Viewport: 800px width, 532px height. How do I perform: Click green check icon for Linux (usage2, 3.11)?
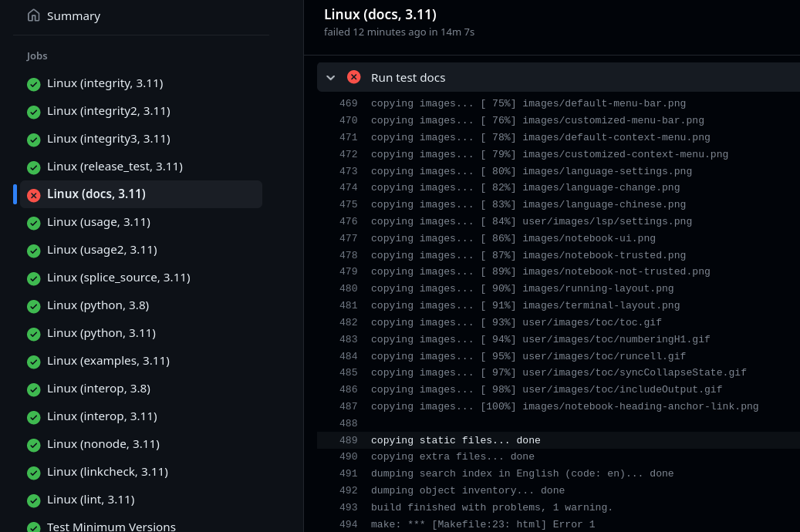(34, 251)
